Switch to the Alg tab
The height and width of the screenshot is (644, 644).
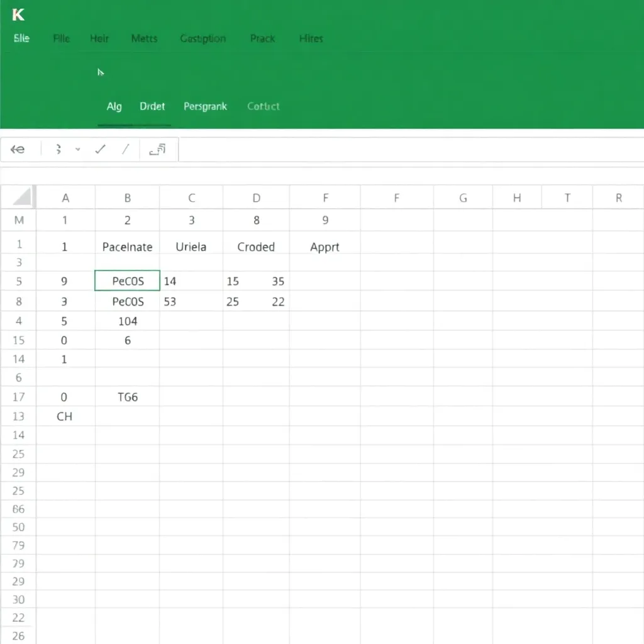pyautogui.click(x=114, y=106)
